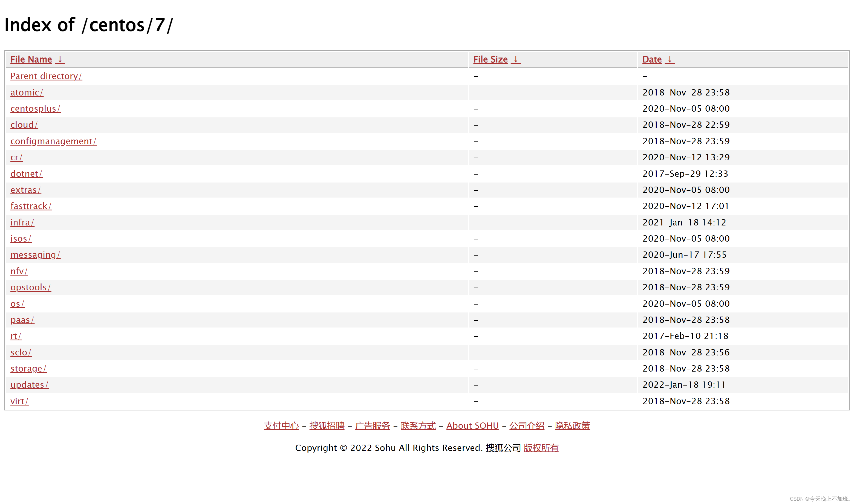Screen dimensions: 854x504
Task: Open the sclo/ folder
Action: [21, 352]
